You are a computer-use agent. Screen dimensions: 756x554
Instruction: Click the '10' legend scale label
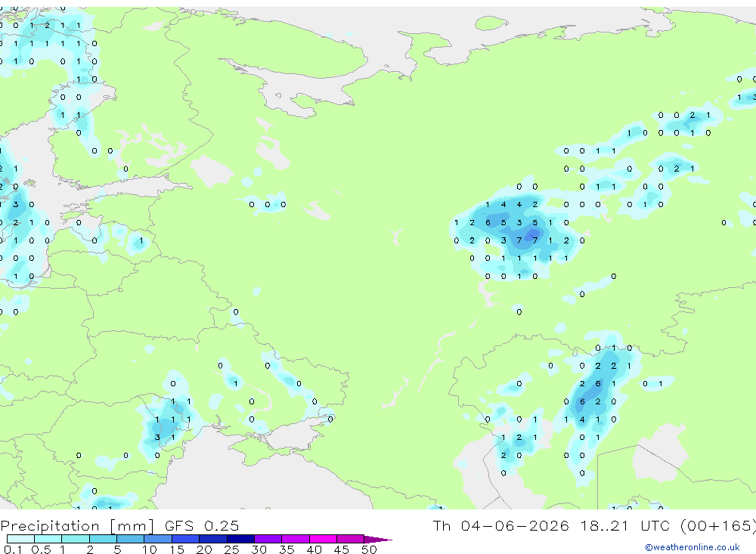150,549
